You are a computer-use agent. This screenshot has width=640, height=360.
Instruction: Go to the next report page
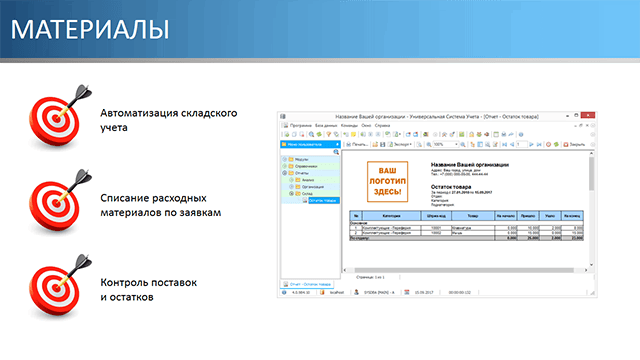point(531,144)
